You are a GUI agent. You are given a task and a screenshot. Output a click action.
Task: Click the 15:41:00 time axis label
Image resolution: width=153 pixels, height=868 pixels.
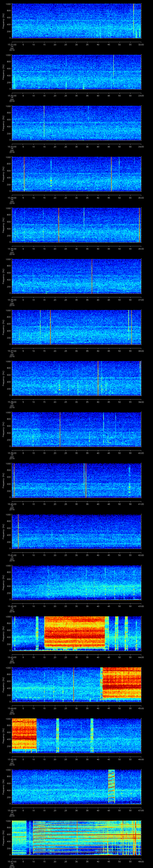(12, 555)
